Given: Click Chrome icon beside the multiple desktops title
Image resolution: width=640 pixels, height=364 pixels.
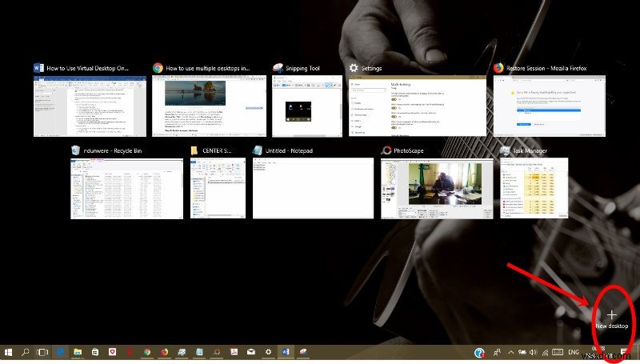Looking at the screenshot, I should (158, 68).
